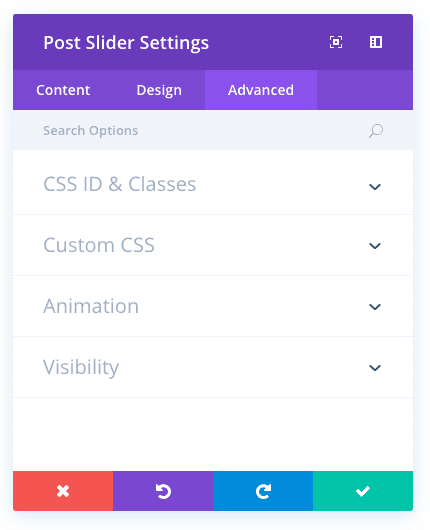Screen dimensions: 430x530
Task: Expand the modal to fullscreen
Action: [x=336, y=42]
